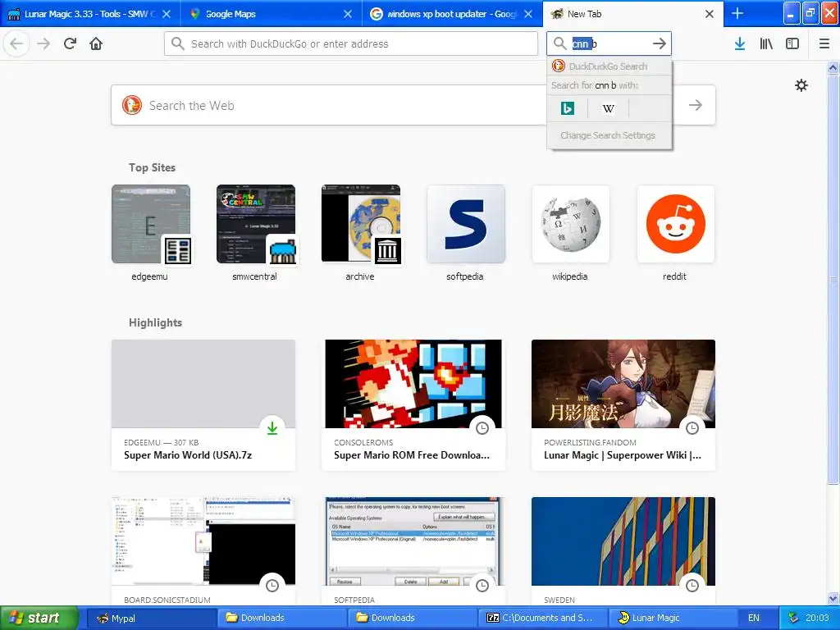Viewport: 840px width, 630px height.
Task: Open the downloads toolbar arrow
Action: point(740,43)
